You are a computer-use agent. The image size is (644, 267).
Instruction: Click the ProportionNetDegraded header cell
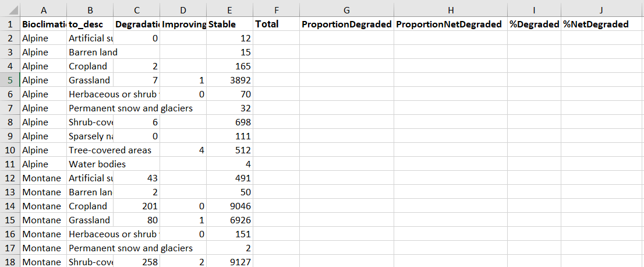[x=451, y=24]
